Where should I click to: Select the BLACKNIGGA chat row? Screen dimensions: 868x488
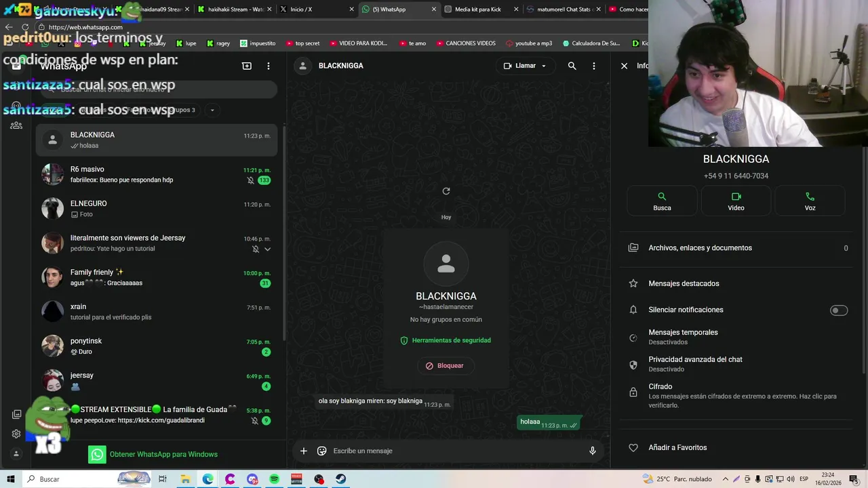[x=157, y=140]
